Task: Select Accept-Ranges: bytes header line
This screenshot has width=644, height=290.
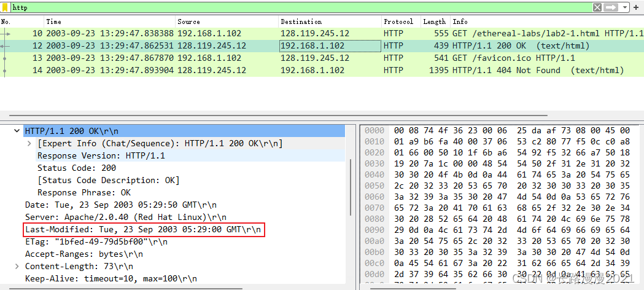Action: [x=83, y=254]
